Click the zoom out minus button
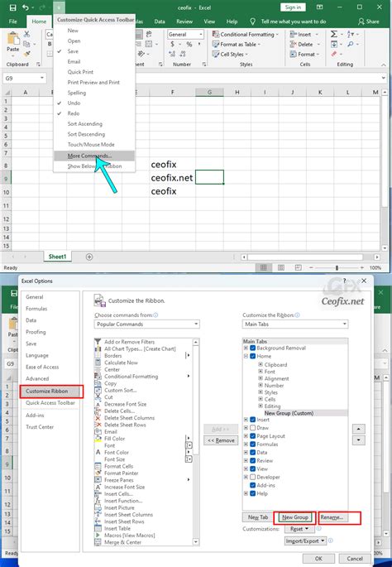 coord(311,267)
